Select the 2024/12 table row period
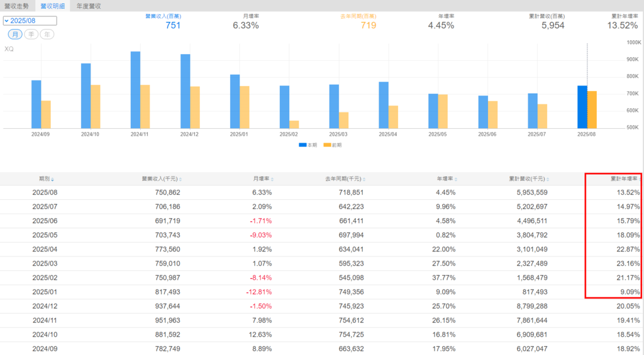Viewport: 644px width, 355px height. click(45, 306)
